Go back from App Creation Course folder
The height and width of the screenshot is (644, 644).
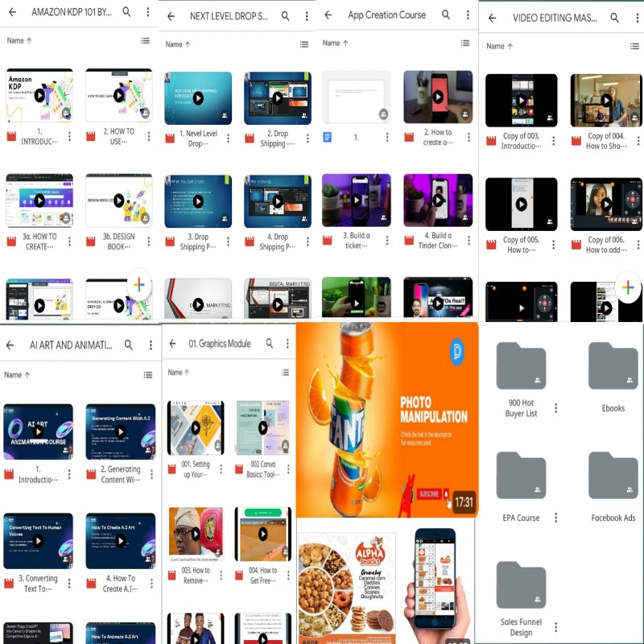(x=328, y=15)
